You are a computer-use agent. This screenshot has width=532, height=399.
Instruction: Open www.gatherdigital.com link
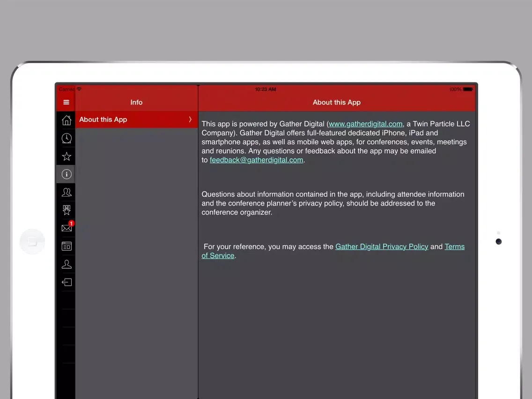point(365,124)
